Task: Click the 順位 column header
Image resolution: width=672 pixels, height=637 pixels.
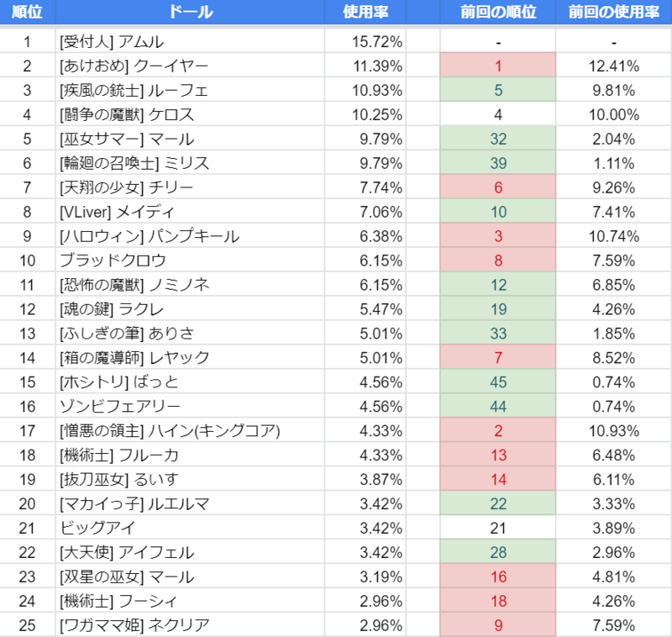Action: (28, 12)
